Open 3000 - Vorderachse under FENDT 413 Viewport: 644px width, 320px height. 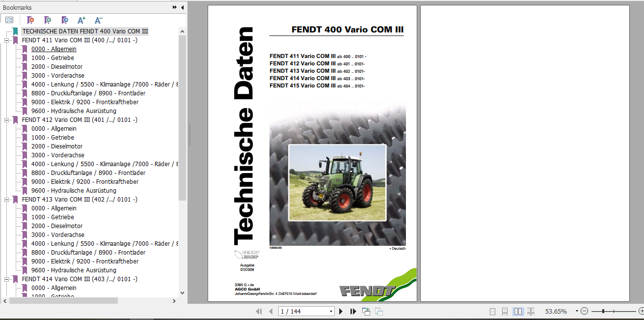point(58,235)
